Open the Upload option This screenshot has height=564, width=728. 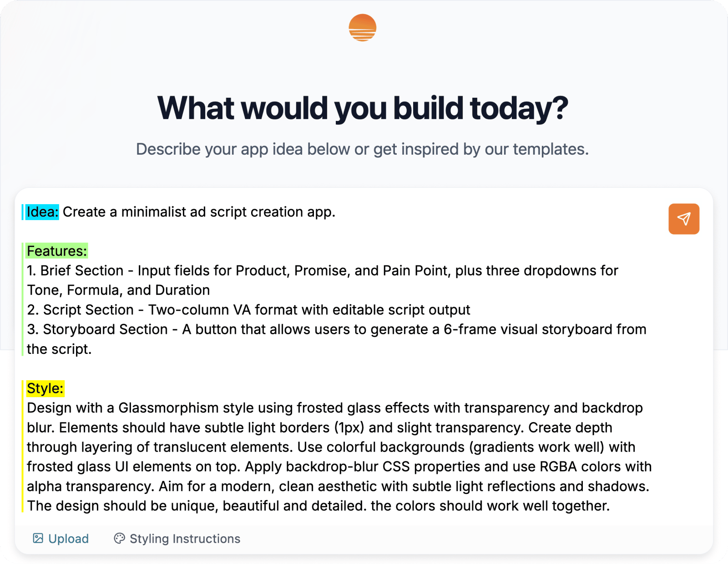61,539
